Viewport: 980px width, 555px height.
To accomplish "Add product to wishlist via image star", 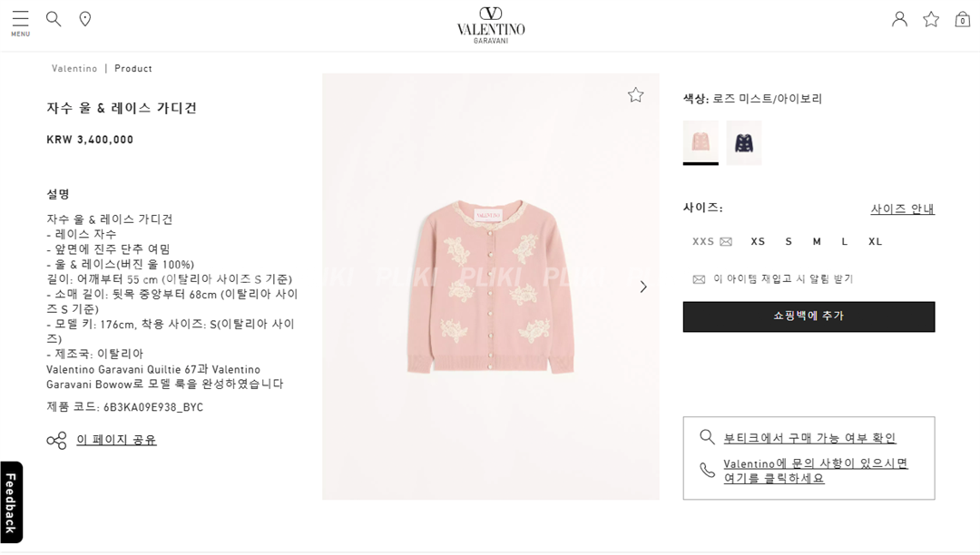I will point(635,95).
